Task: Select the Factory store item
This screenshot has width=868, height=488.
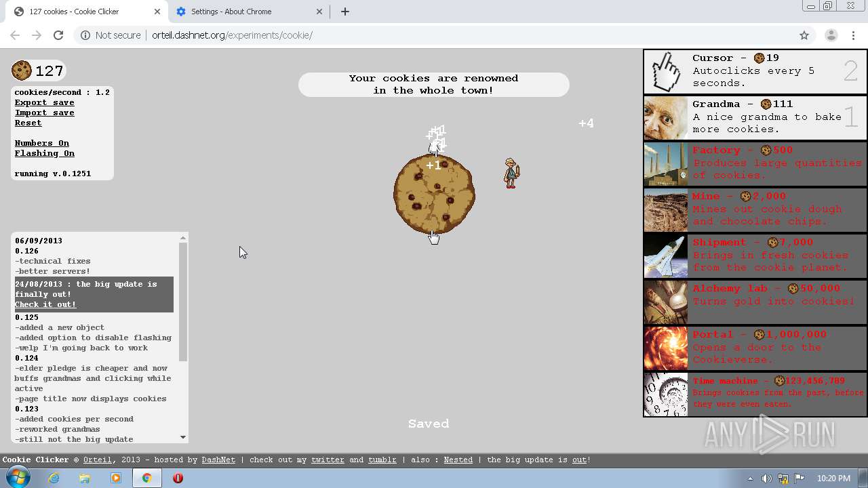Action: (755, 164)
